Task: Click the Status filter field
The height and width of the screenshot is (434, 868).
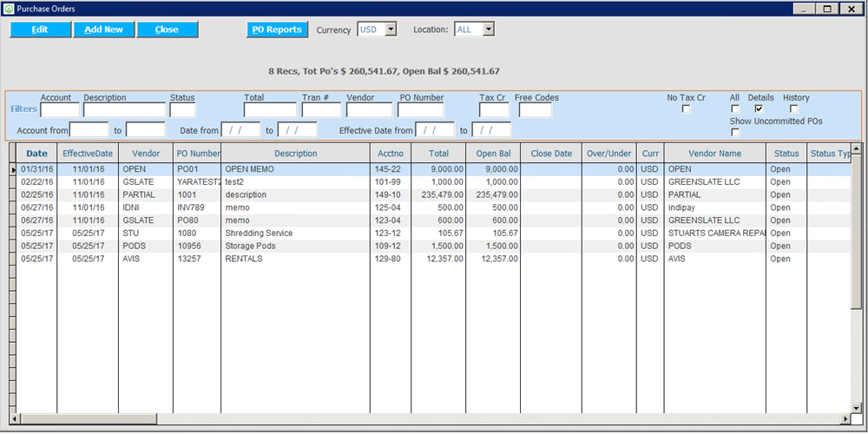Action: point(182,110)
